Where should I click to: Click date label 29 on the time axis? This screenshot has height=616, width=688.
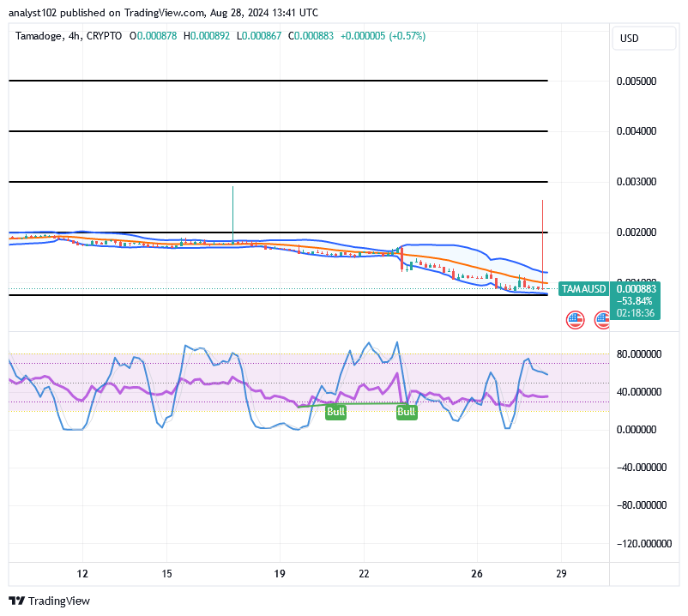[561, 574]
